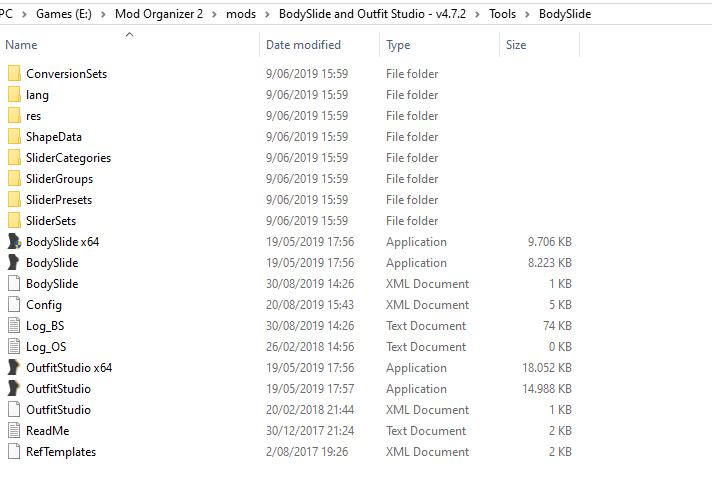Go to Tools folder in breadcrumb

502,14
